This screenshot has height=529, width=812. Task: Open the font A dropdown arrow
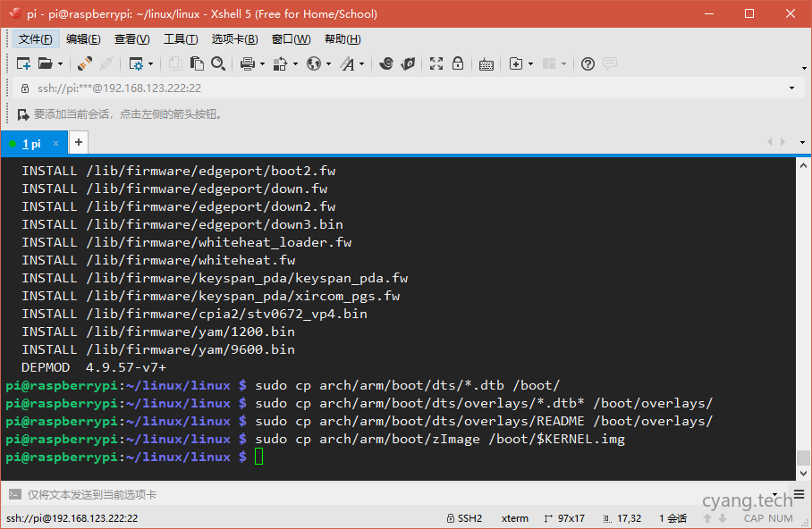coord(362,63)
